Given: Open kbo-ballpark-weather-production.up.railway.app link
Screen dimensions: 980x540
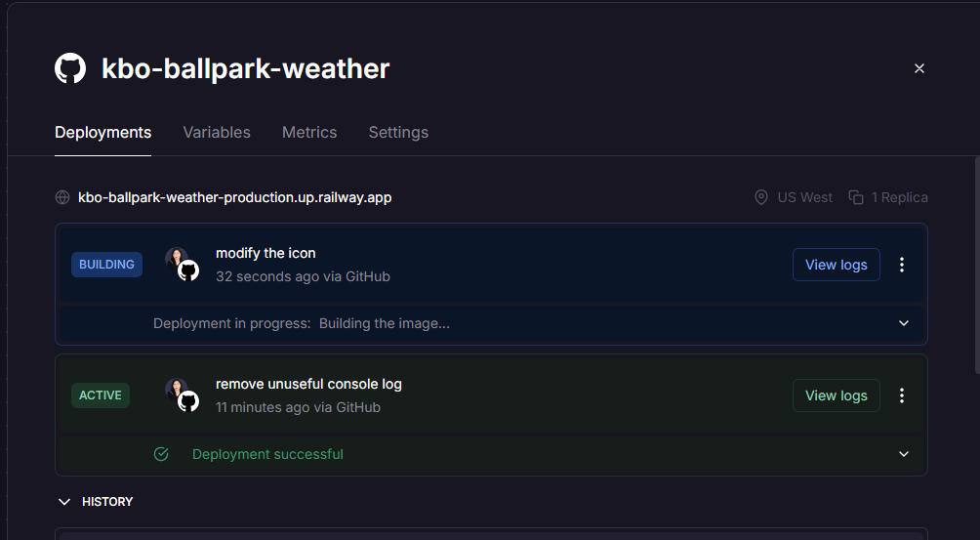Looking at the screenshot, I should (x=235, y=197).
